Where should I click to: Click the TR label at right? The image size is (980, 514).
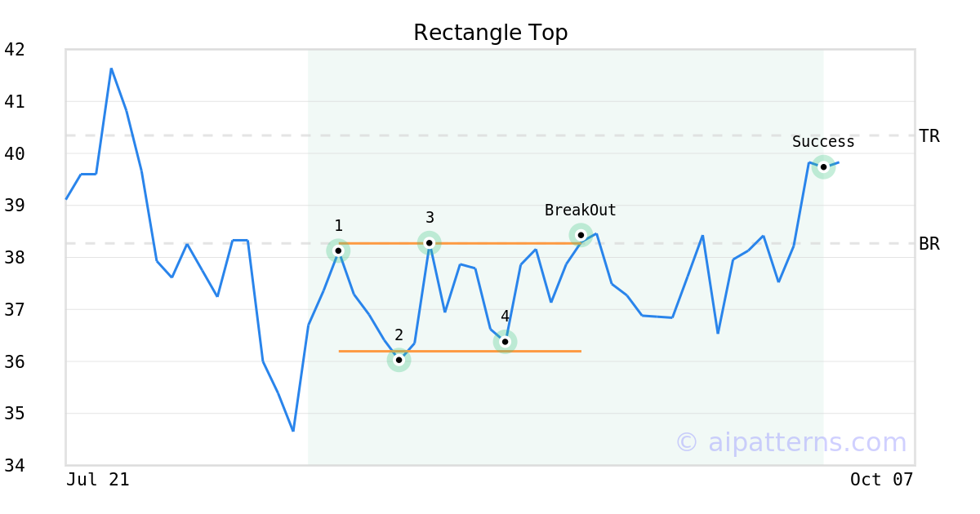(x=929, y=136)
